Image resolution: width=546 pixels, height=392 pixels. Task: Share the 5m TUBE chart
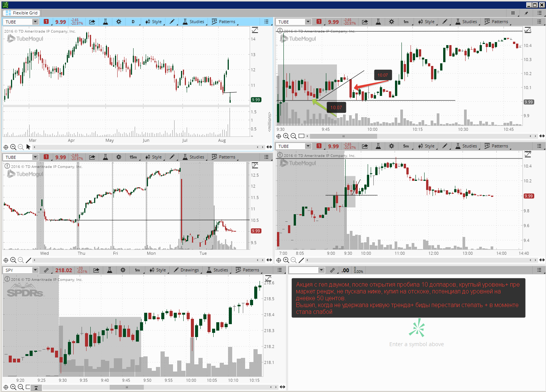pyautogui.click(x=365, y=146)
